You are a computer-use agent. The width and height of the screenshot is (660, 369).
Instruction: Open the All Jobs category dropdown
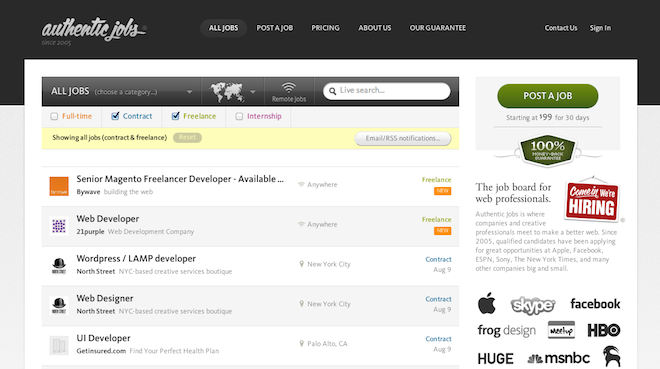click(121, 91)
